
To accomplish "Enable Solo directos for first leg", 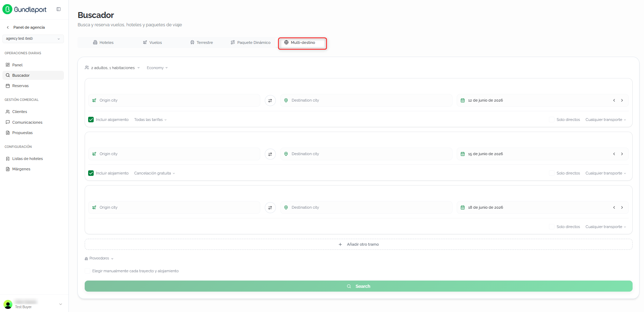I will coord(552,120).
